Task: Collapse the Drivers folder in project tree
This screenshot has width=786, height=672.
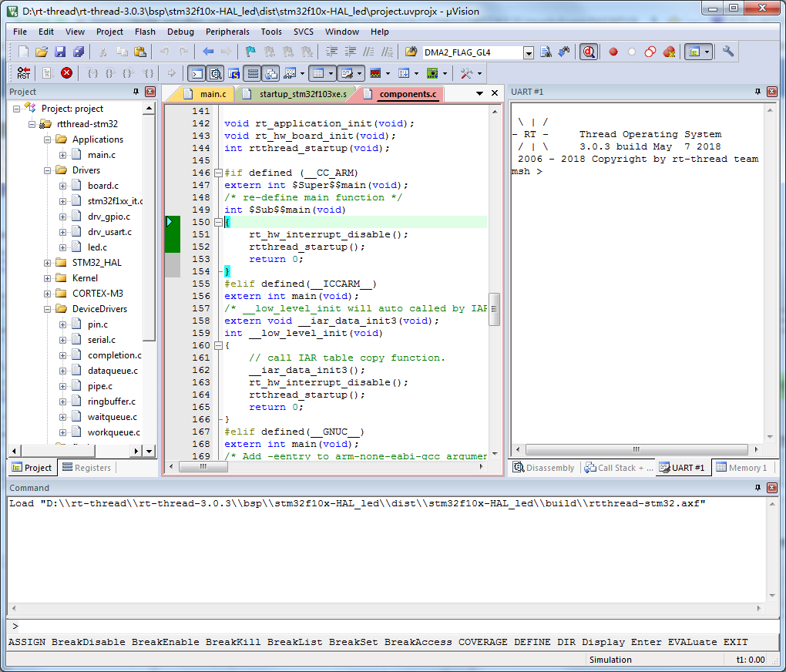Action: (48, 170)
